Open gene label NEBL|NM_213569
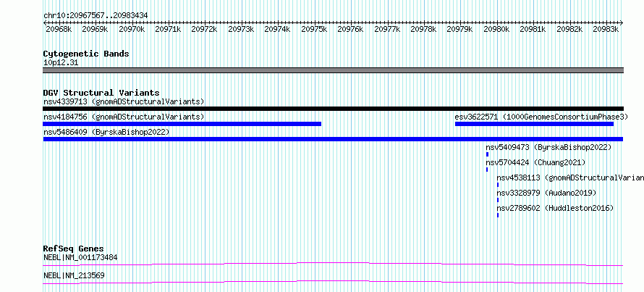Viewport: 644px width, 292px height. point(74,275)
